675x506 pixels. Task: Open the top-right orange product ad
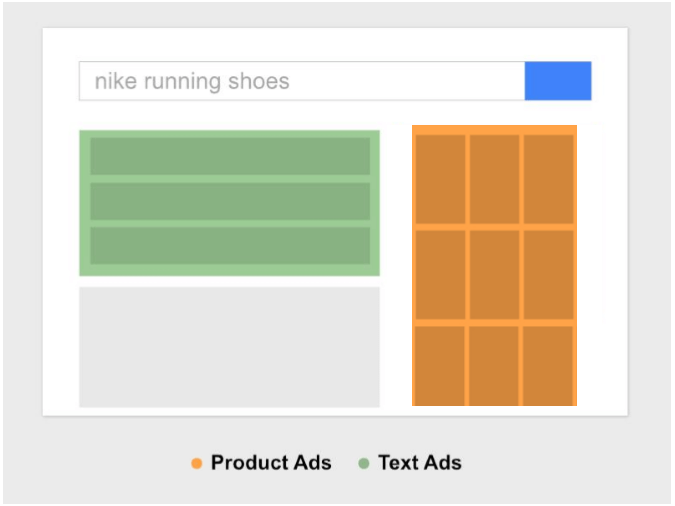pos(548,179)
